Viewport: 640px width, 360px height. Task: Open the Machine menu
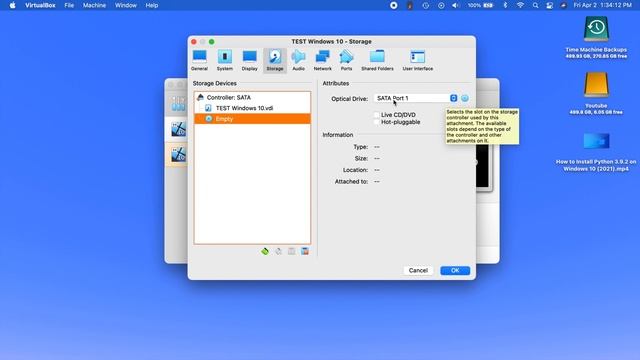pos(94,5)
